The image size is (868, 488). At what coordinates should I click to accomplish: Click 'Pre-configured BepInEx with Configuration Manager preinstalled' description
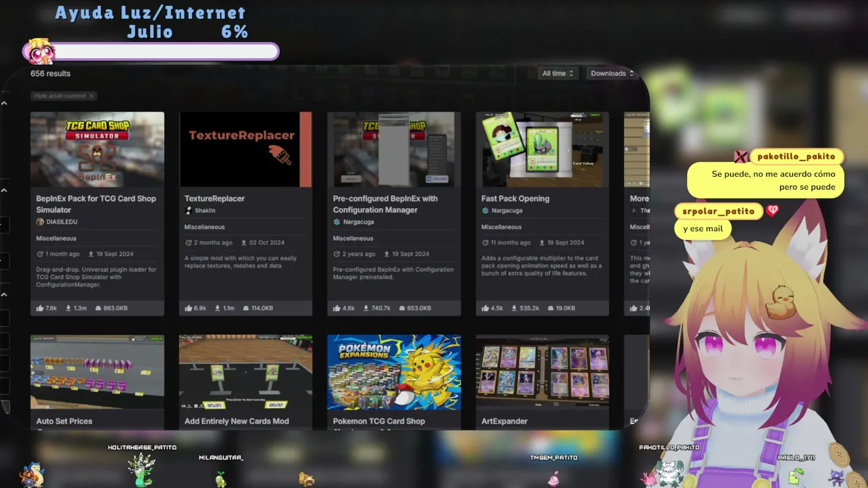(393, 273)
